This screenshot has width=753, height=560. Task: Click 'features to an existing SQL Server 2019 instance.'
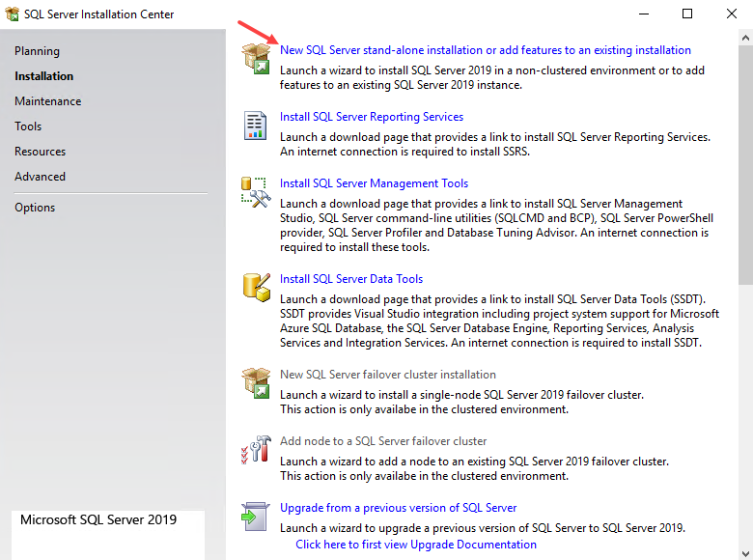(x=401, y=85)
